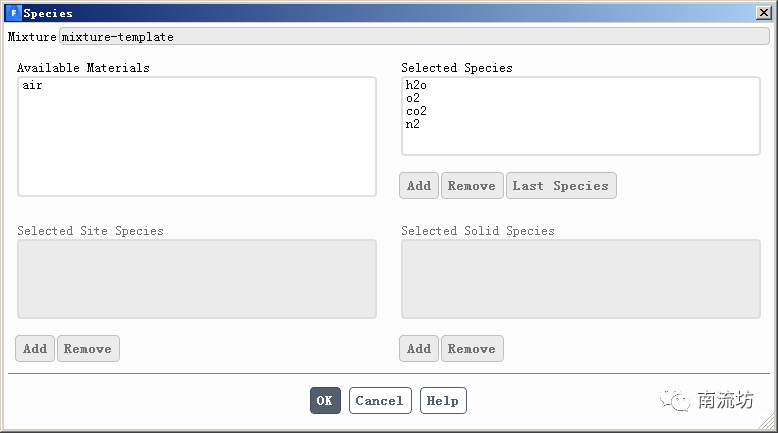The width and height of the screenshot is (778, 433).
Task: Select air in Available Materials list
Action: point(32,86)
